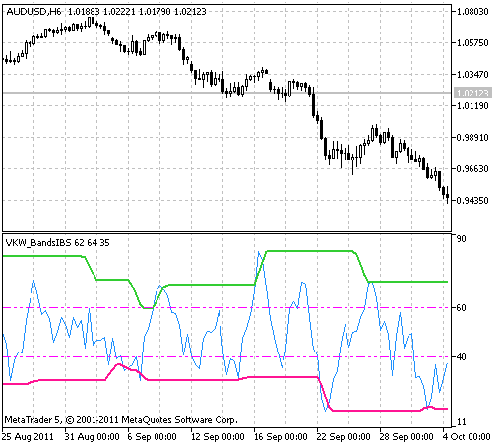Click the MetaTrader 5 copyright text
This screenshot has width=503, height=448.
click(x=121, y=420)
